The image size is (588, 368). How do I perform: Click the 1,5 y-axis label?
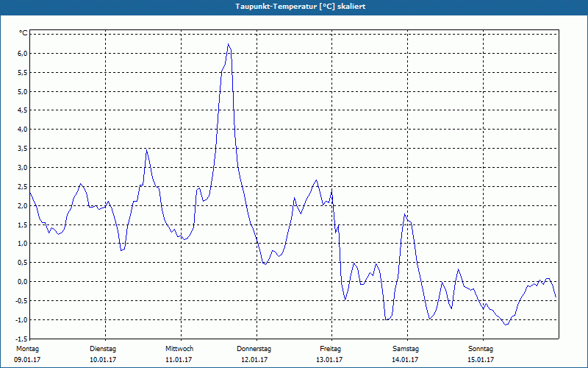point(23,224)
